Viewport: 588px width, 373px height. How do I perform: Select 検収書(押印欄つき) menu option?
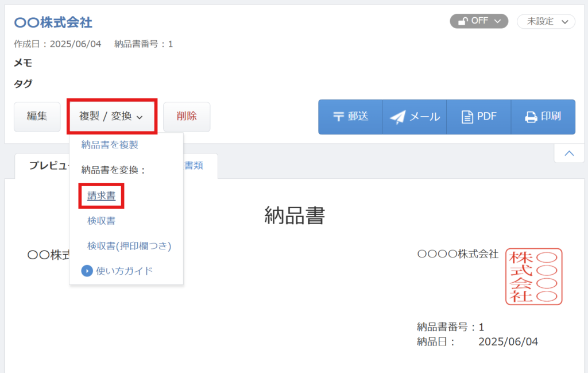coord(129,246)
